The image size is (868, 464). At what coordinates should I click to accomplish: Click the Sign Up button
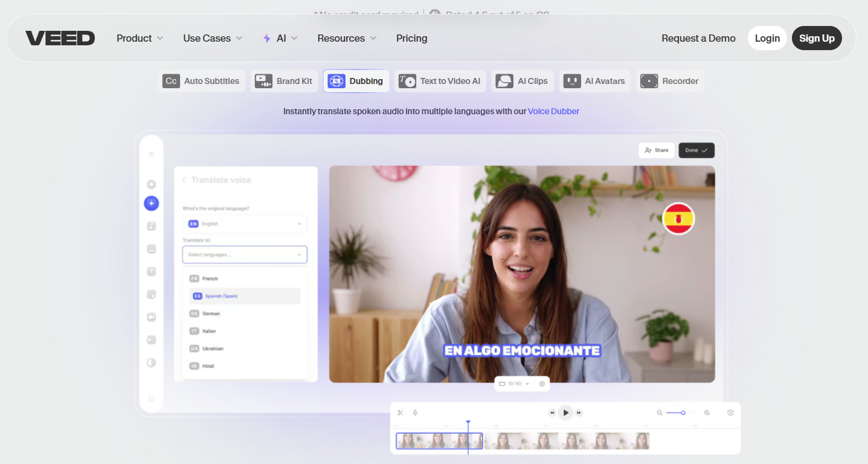pyautogui.click(x=817, y=38)
